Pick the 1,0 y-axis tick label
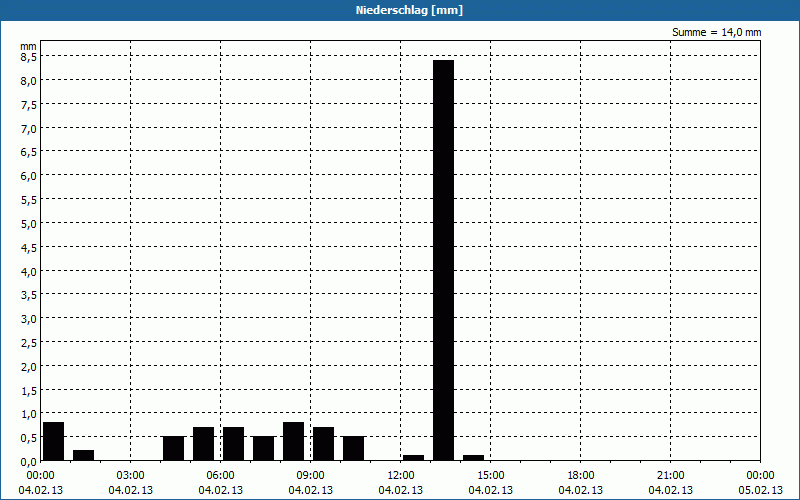This screenshot has width=800, height=500. point(29,414)
